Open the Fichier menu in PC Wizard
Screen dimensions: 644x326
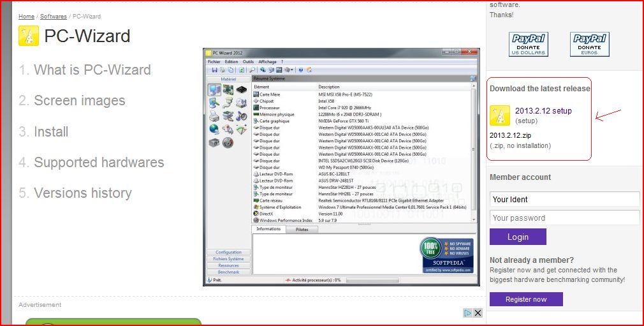click(x=214, y=62)
